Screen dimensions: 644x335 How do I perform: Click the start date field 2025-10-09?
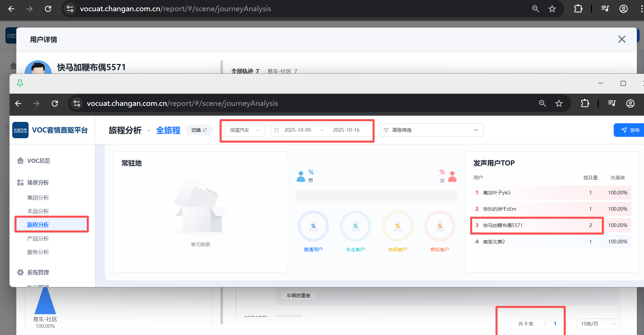(297, 130)
